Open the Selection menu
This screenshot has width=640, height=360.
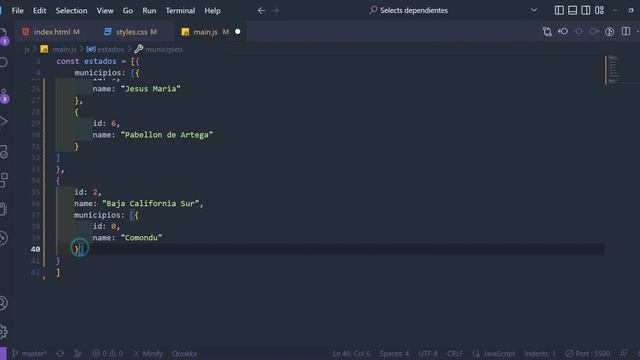click(71, 11)
